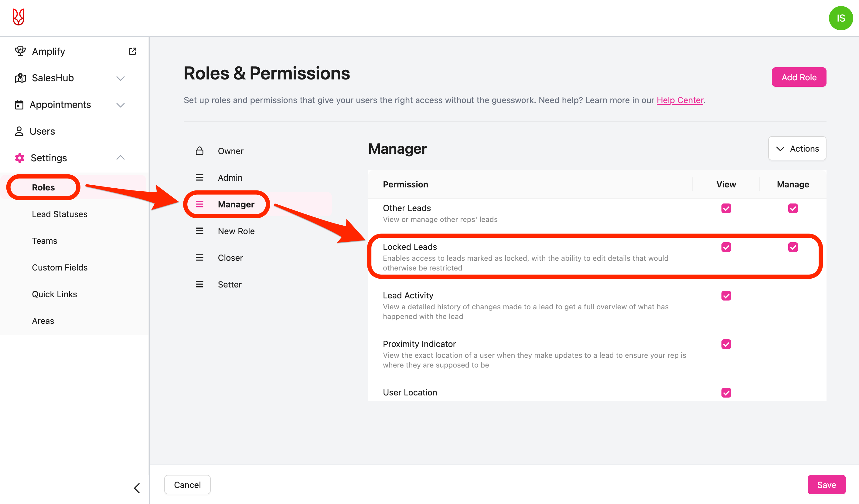Click the IS avatar in top-right corner

pos(840,18)
